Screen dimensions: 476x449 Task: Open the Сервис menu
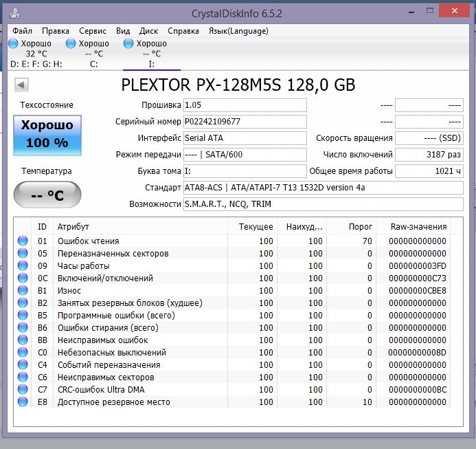point(93,31)
